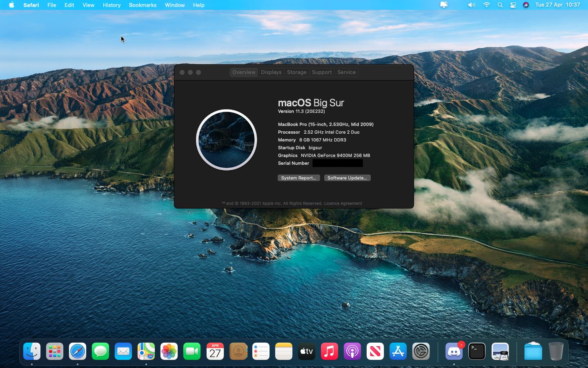Close the About This Mac window
The image size is (588, 368).
tap(182, 72)
